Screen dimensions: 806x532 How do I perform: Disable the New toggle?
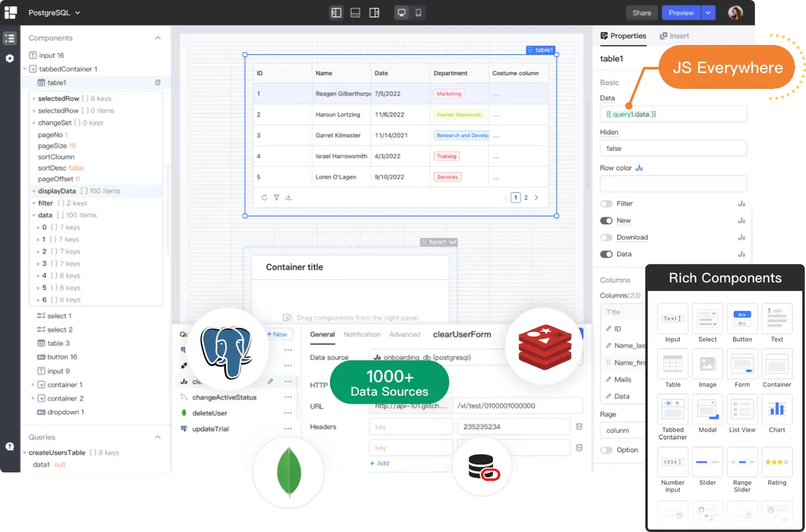[x=606, y=221]
